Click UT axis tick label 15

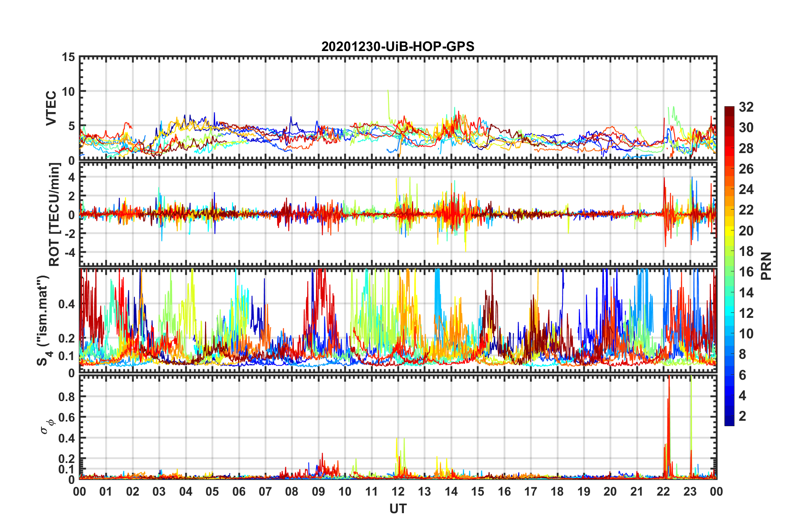[478, 491]
